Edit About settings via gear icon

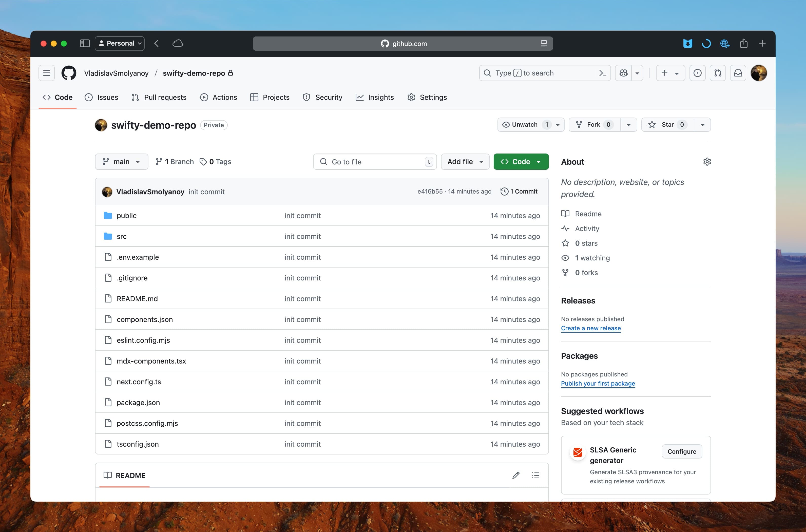click(x=707, y=162)
